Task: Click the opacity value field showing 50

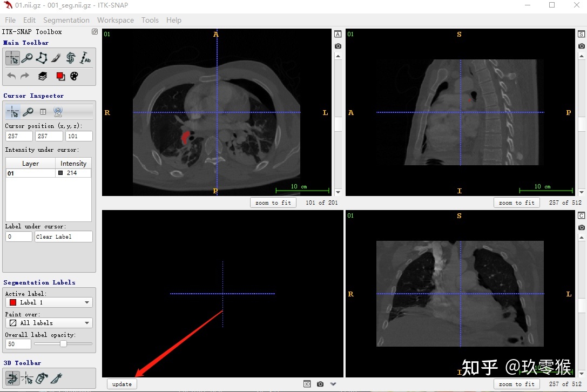Action: (18, 344)
